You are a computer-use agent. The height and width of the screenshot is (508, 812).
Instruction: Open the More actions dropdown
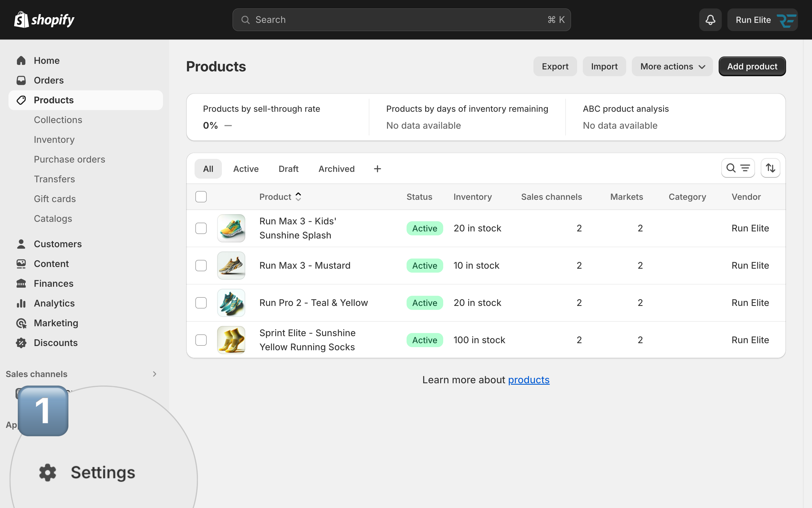coord(672,67)
